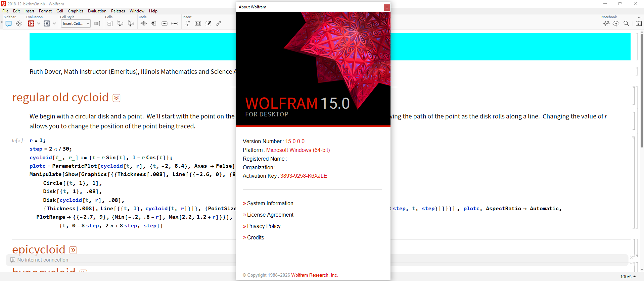Toggle light/dark mode sun-moon icon
The image size is (644, 281).
tap(606, 23)
